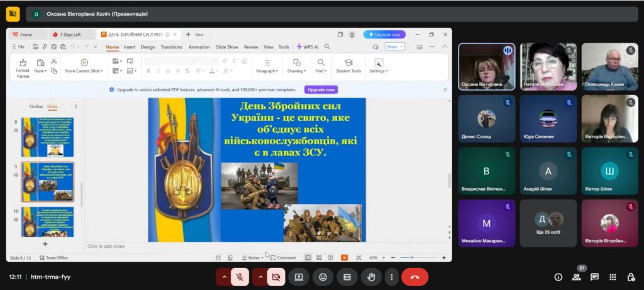Expand camera video settings arrow
Image resolution: width=644 pixels, height=290 pixels.
pos(260,277)
